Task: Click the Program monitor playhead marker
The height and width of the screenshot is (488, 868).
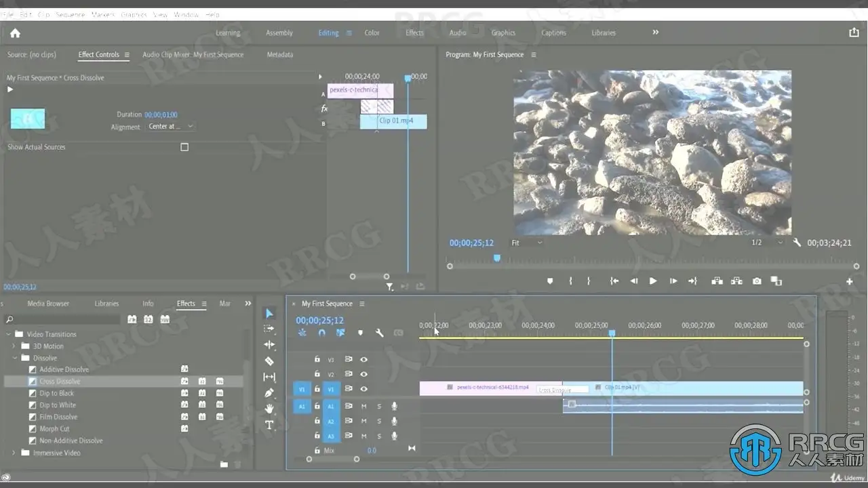Action: click(x=497, y=258)
